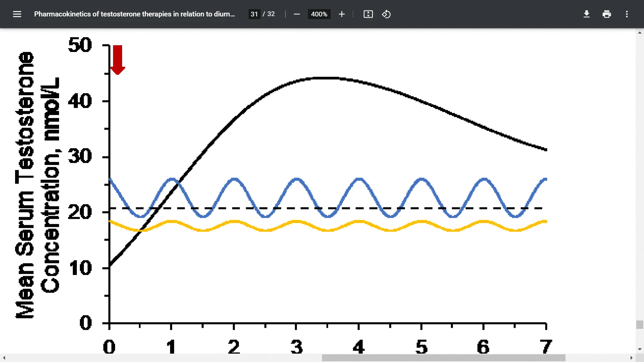Click the zoom in plus button

point(341,14)
